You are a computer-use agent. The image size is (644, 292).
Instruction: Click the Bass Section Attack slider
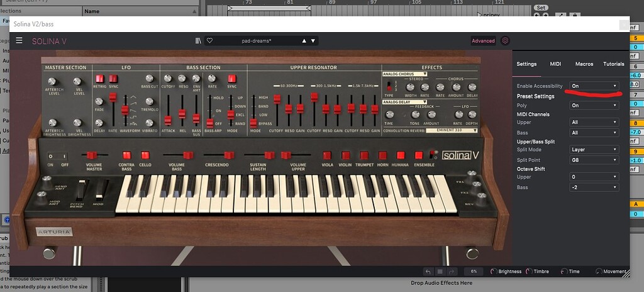pyautogui.click(x=168, y=120)
